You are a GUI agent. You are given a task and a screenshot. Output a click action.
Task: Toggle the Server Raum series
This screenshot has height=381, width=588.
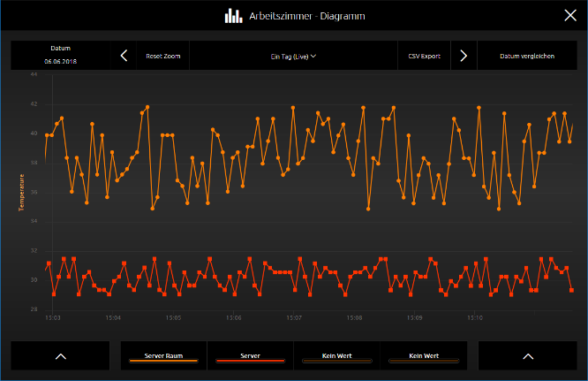163,356
